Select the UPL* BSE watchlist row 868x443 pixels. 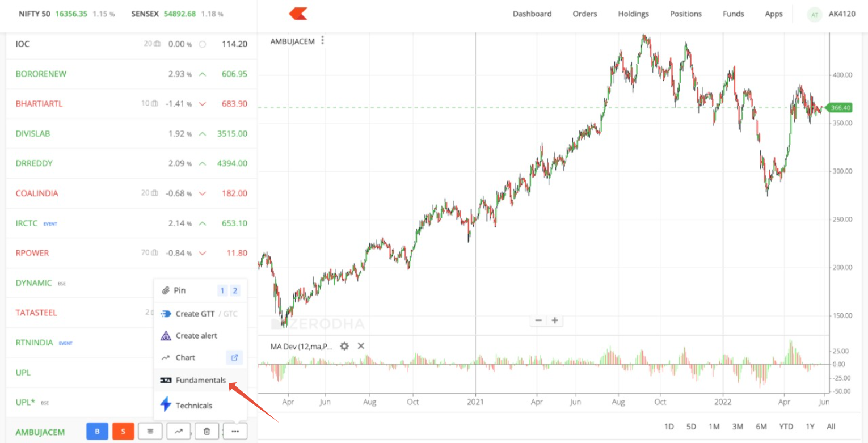tap(131, 402)
